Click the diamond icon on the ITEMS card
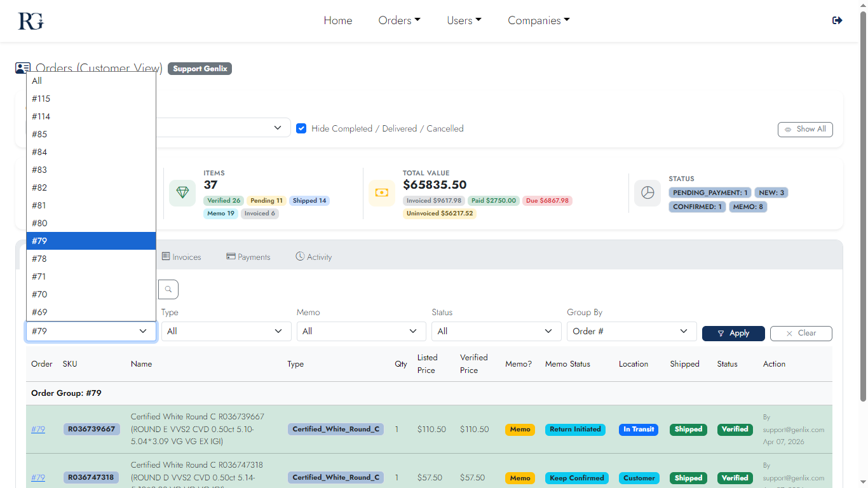The height and width of the screenshot is (488, 868). 182,193
